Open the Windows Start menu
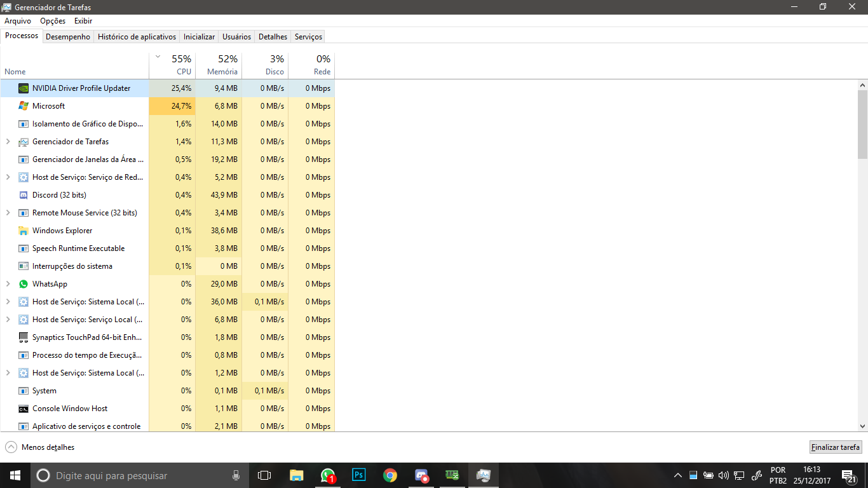This screenshot has width=868, height=488. 15,475
